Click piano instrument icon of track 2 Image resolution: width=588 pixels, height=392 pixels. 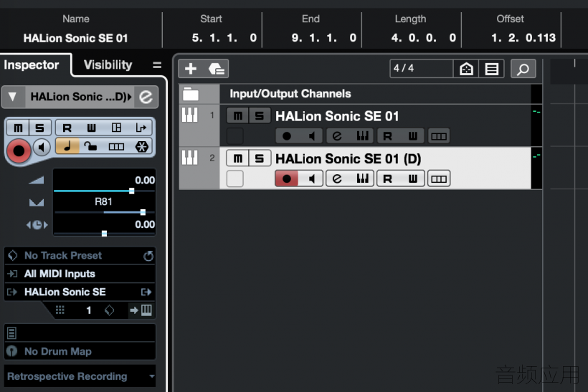pyautogui.click(x=189, y=158)
